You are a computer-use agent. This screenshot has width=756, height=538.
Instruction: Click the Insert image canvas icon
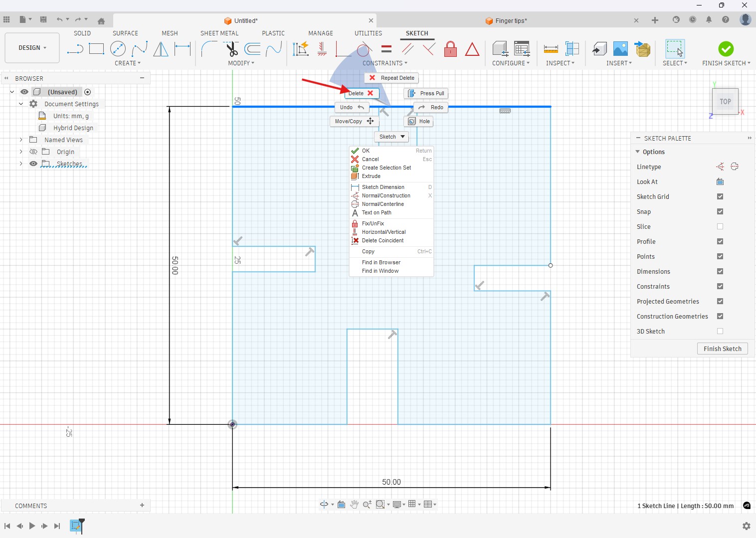pos(620,49)
